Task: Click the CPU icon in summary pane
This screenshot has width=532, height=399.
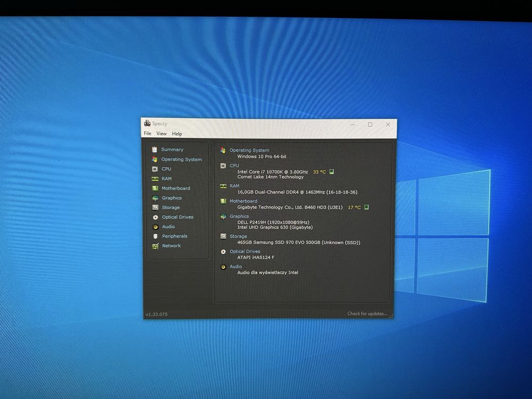Action: click(x=223, y=165)
